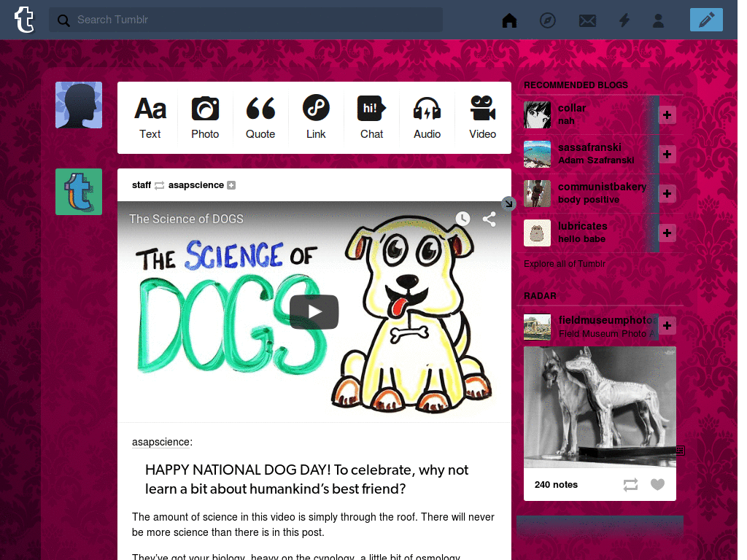The width and height of the screenshot is (747, 560).
Task: Create a new Link post
Action: pos(316,117)
